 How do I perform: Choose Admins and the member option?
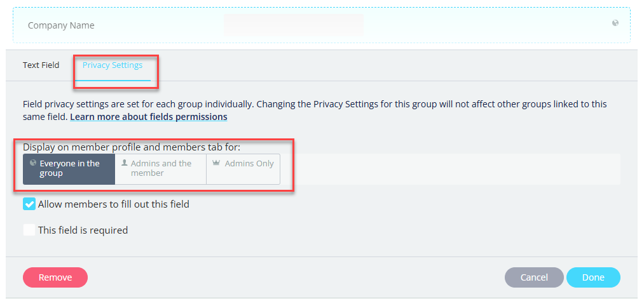161,169
